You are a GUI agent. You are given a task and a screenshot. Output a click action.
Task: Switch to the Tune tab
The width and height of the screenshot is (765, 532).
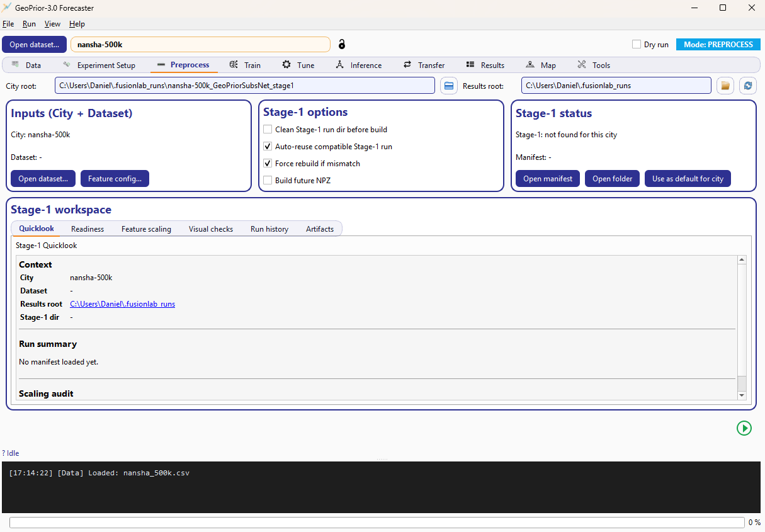298,65
